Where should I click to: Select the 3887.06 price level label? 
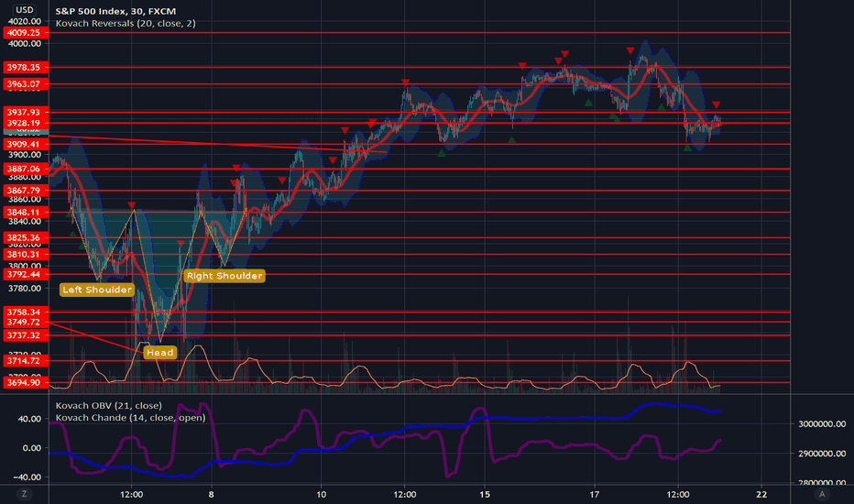25,169
